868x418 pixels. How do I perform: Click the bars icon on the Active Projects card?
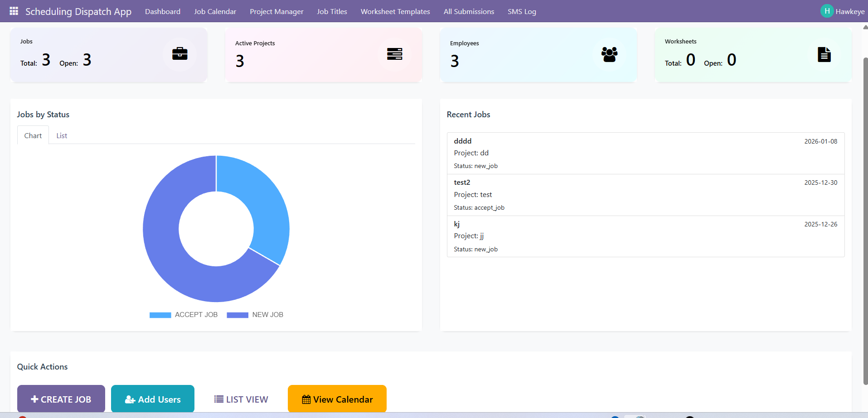394,53
